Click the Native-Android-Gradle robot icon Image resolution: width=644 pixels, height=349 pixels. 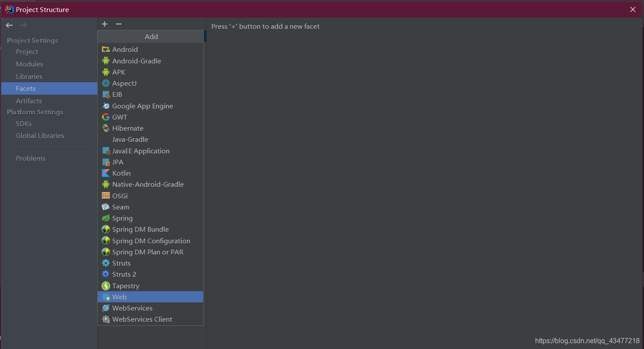(106, 184)
